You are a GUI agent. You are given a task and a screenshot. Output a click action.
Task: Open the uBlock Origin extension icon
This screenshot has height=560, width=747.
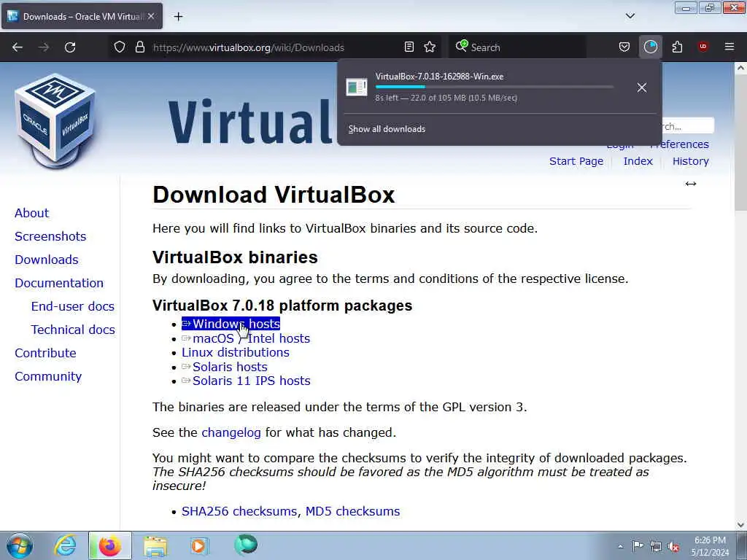coord(703,47)
